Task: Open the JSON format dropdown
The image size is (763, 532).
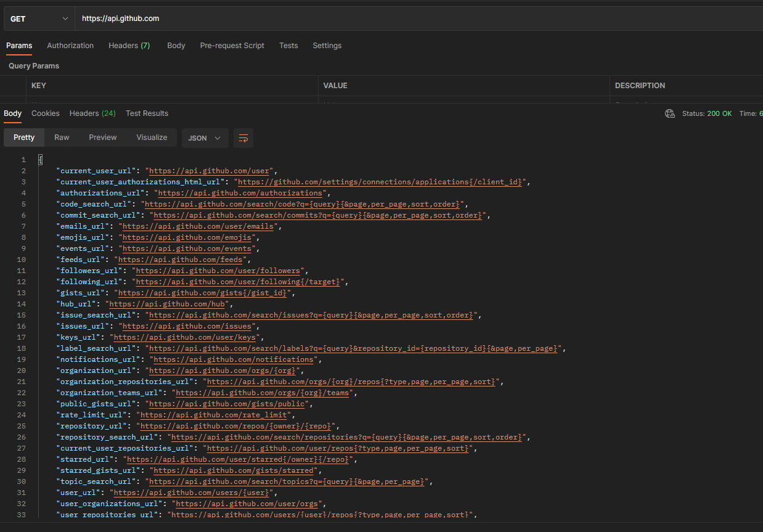Action: click(205, 138)
